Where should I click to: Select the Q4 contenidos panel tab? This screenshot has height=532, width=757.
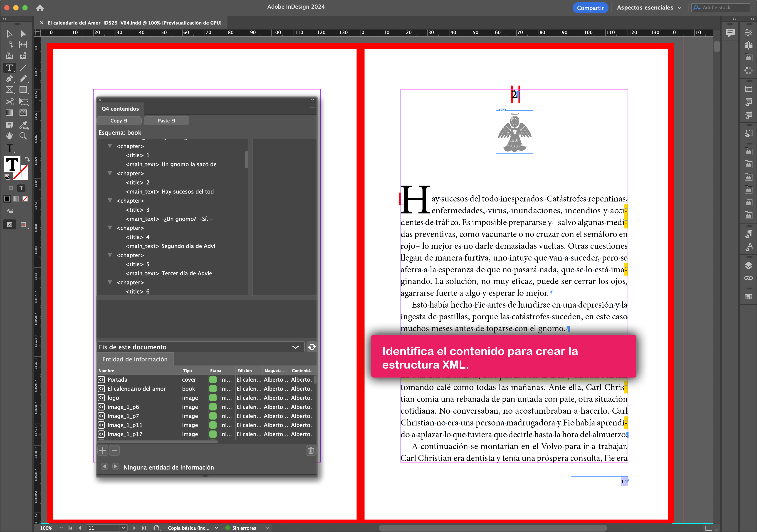tap(120, 109)
